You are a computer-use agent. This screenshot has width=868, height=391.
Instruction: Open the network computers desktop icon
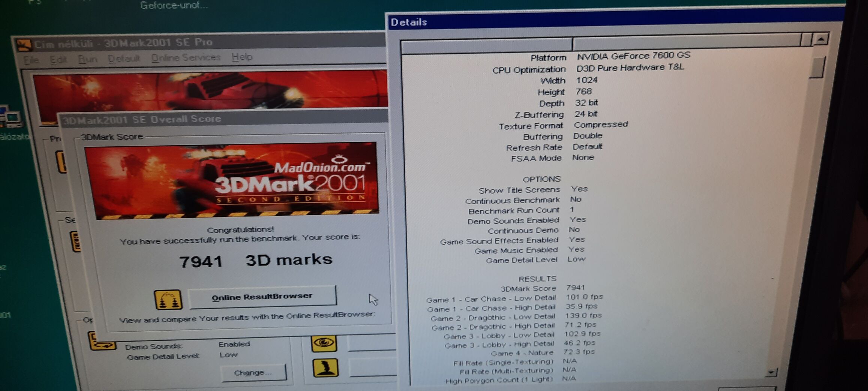[x=10, y=117]
